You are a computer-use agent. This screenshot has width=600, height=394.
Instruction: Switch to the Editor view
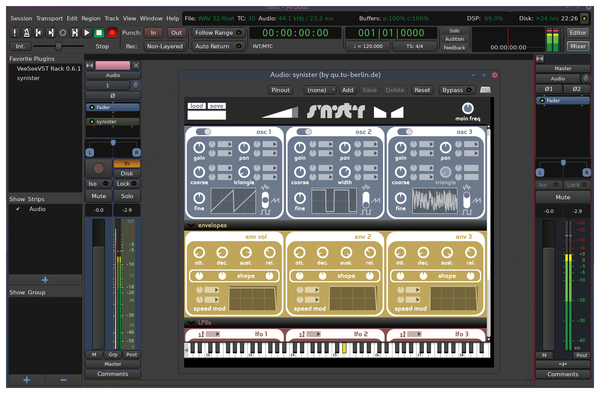pyautogui.click(x=578, y=33)
